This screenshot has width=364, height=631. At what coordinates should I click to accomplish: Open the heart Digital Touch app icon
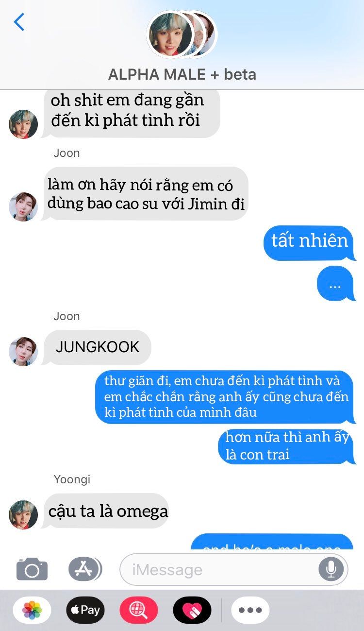point(192,610)
